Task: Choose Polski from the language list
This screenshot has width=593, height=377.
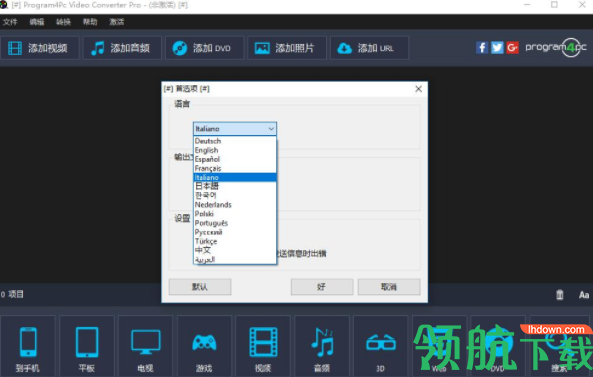Action: [235, 214]
